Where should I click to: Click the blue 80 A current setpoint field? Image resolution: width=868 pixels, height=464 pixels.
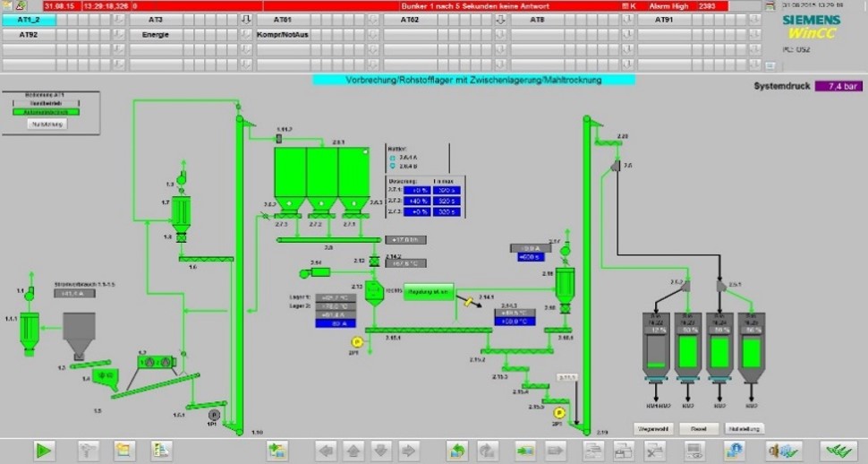click(336, 323)
